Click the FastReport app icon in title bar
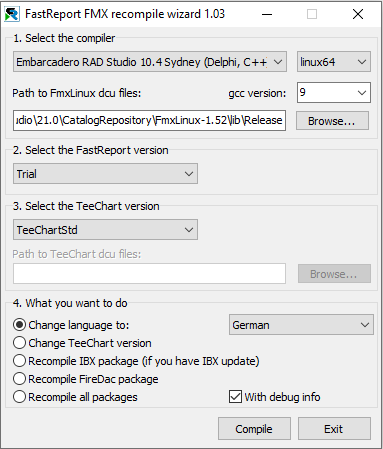 pos(12,14)
